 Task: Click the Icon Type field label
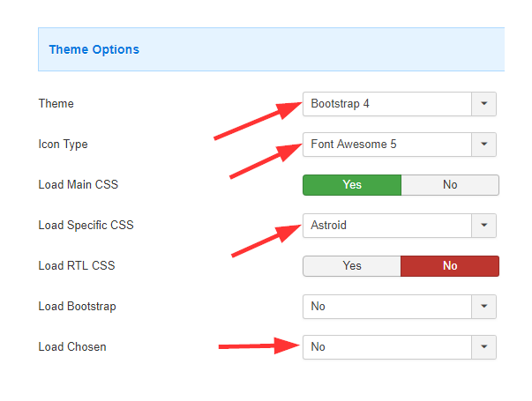pos(64,145)
